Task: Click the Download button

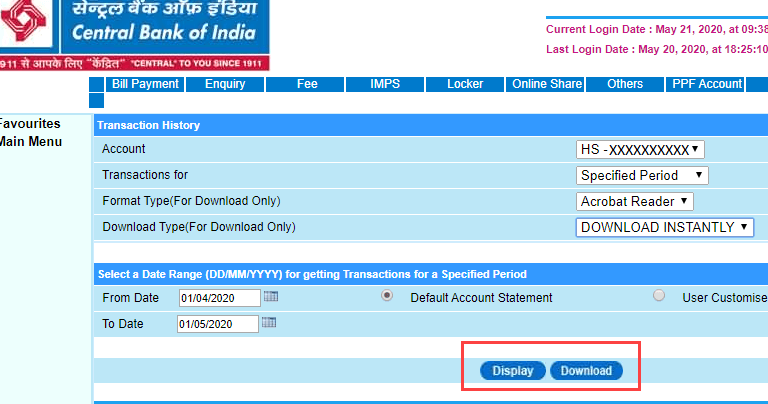Action: tap(586, 371)
